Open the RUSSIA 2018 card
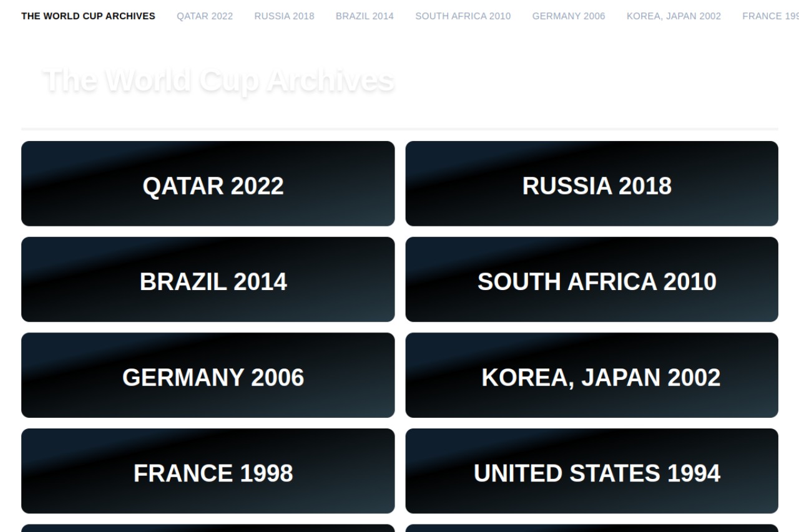Image resolution: width=799 pixels, height=532 pixels. [592, 183]
